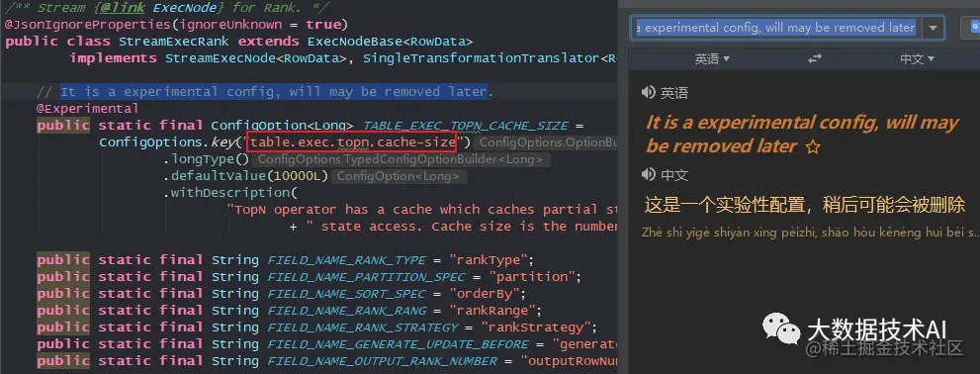Click the FIELD_NAME_OUTPUT_RANK_NUMBER constant
This screenshot has width=980, height=374.
382,361
